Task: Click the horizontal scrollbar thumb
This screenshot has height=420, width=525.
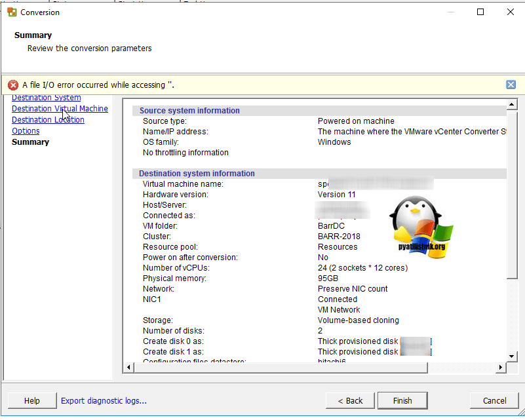Action: [281, 367]
